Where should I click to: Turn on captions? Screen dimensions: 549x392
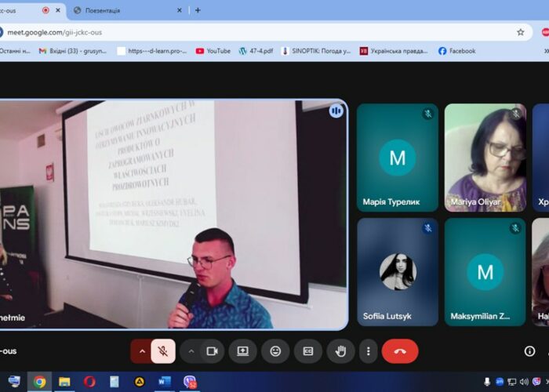pos(308,351)
